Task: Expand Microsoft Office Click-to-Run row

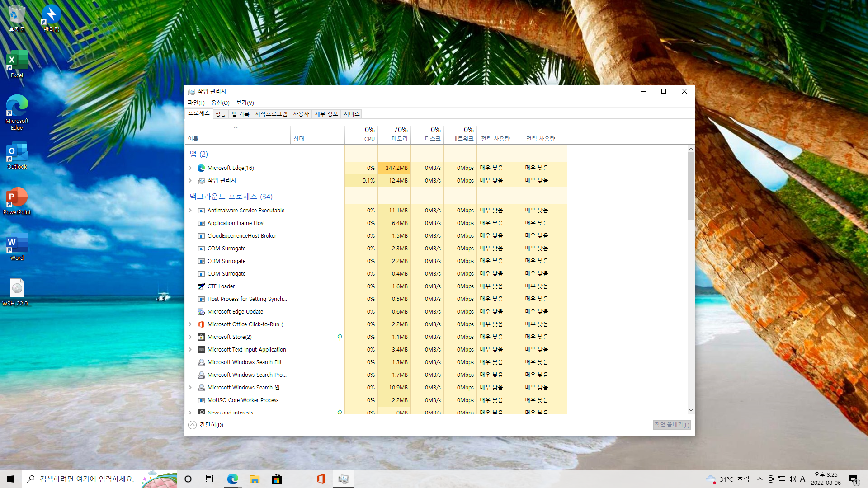Action: (x=190, y=324)
